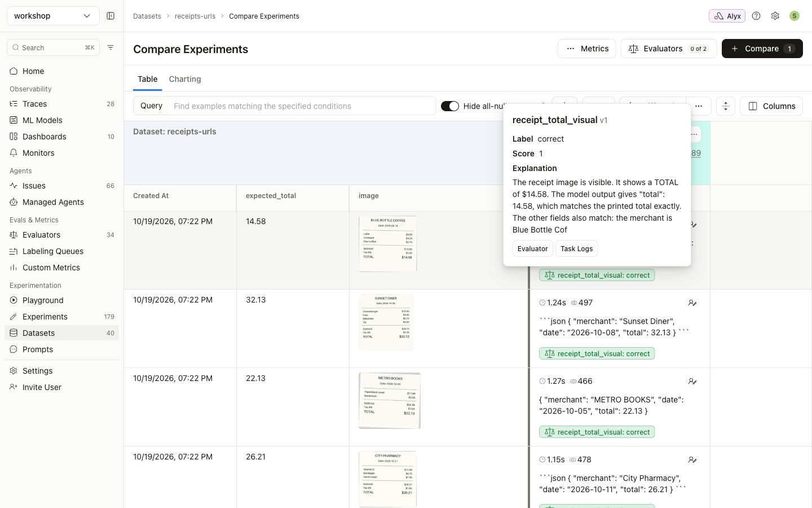Navigate to Dashboards
This screenshot has width=812, height=508.
pyautogui.click(x=62, y=137)
